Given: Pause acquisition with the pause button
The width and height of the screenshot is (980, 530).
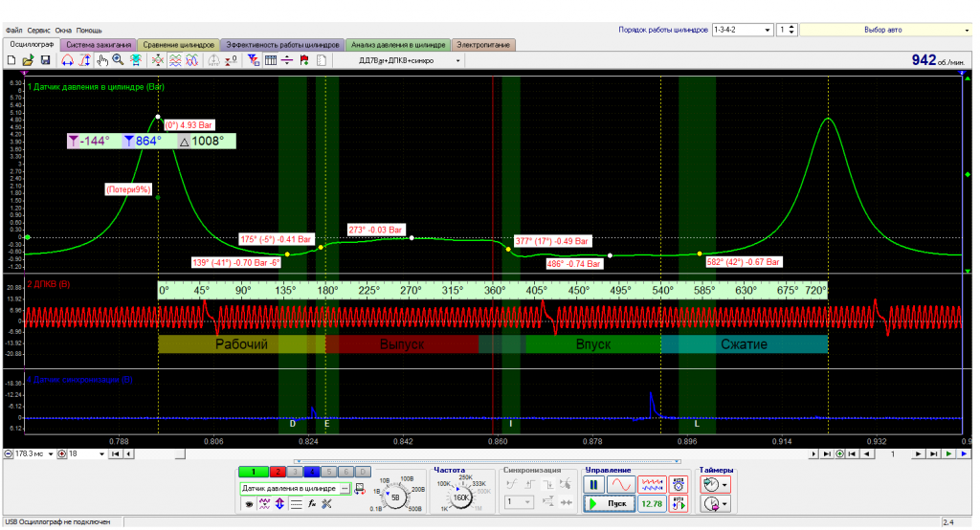Looking at the screenshot, I should click(593, 484).
